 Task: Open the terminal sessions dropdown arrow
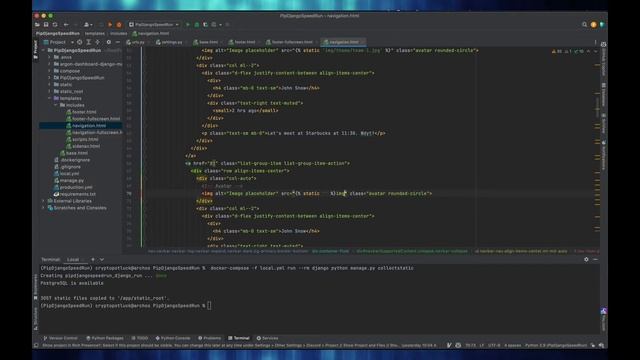click(x=102, y=259)
